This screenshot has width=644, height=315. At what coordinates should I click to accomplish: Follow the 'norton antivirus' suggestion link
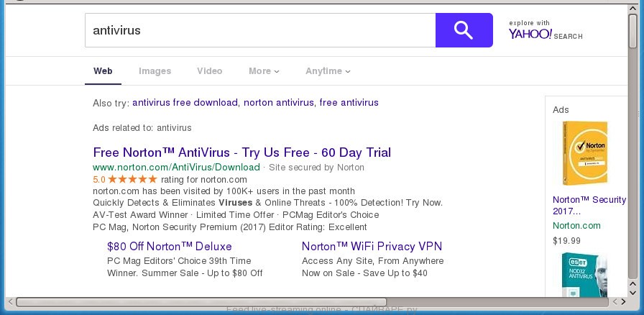pos(278,102)
